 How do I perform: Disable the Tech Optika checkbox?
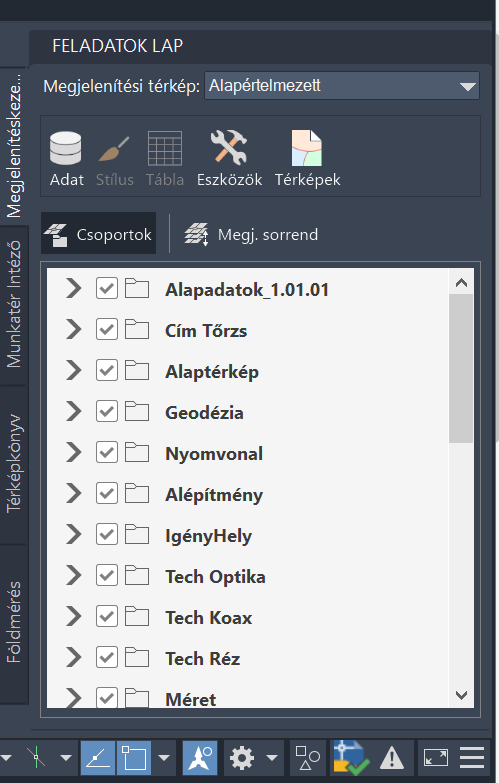pyautogui.click(x=106, y=575)
